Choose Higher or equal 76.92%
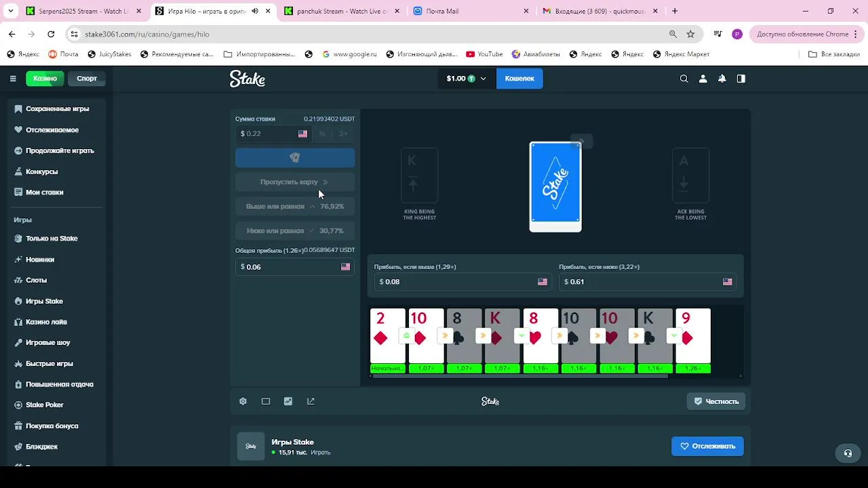The image size is (868, 488). pos(294,206)
